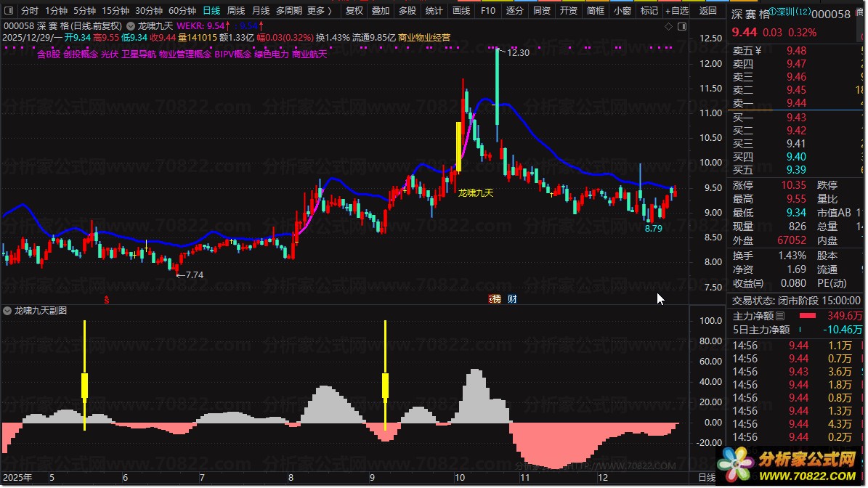
Task: Click the 12.30 high price marker
Action: (518, 52)
